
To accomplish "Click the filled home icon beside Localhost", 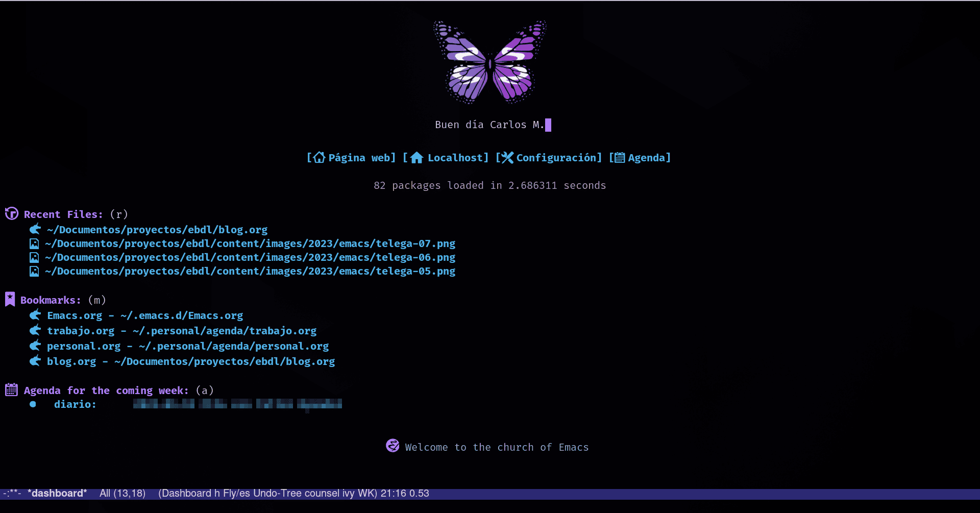I will pyautogui.click(x=416, y=157).
